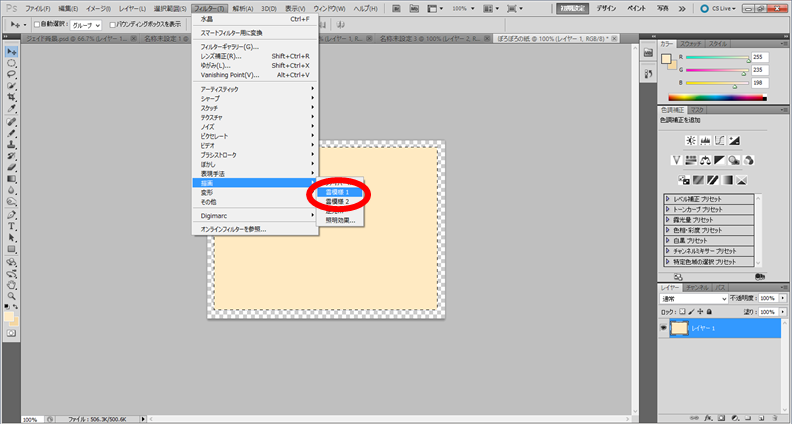Click フィルターギャラリー(G)... menu entry
Viewport: 792px width, 424px height.
(x=229, y=46)
